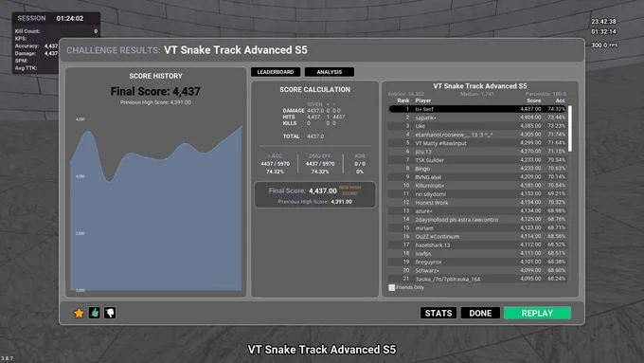Viewport: 644px width, 363px height.
Task: Select hazelshark.13 leaderboard entry
Action: [x=477, y=245]
